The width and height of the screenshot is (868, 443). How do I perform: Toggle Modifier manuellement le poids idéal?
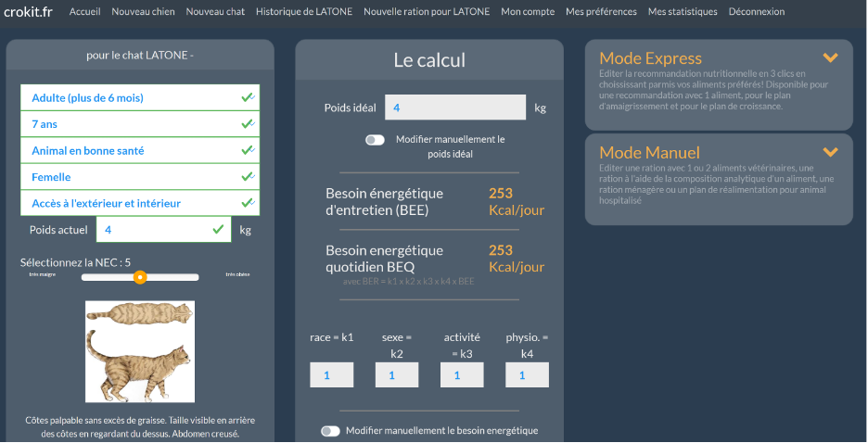click(x=376, y=140)
